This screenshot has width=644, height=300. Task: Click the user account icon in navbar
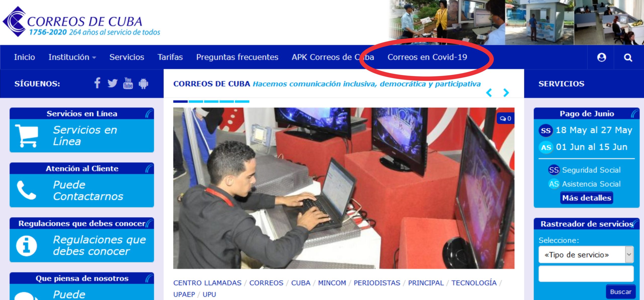[x=601, y=57]
